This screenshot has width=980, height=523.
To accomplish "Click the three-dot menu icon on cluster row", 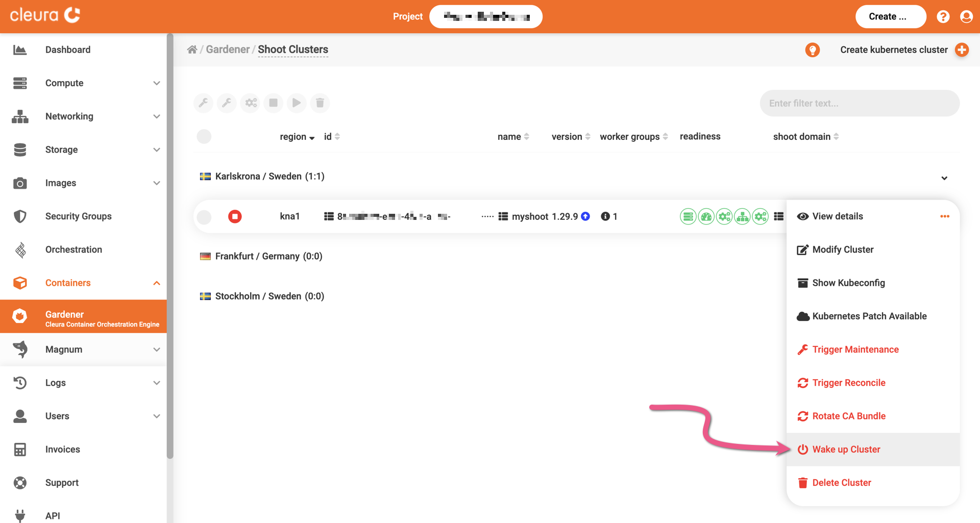I will click(x=944, y=216).
